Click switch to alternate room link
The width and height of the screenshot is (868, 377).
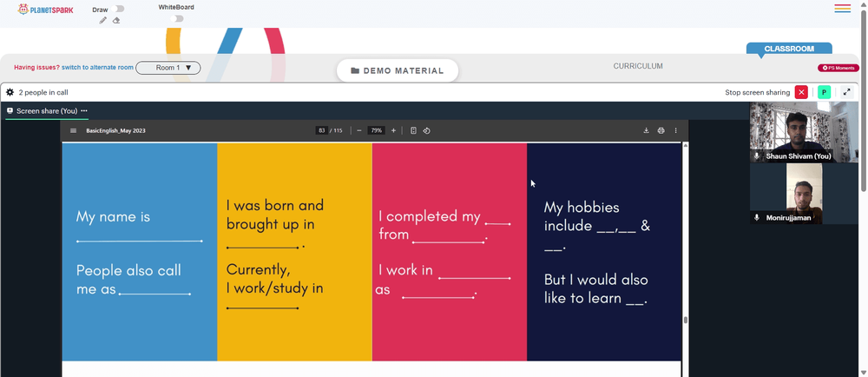(97, 68)
